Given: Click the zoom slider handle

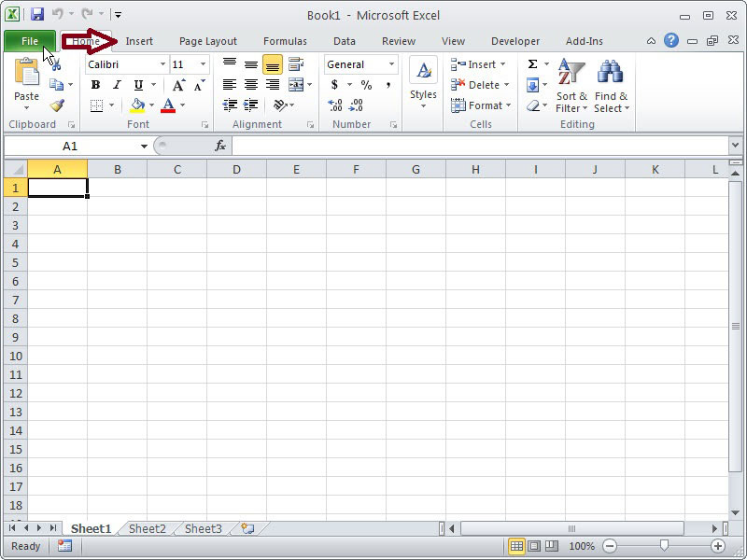Looking at the screenshot, I should [664, 546].
